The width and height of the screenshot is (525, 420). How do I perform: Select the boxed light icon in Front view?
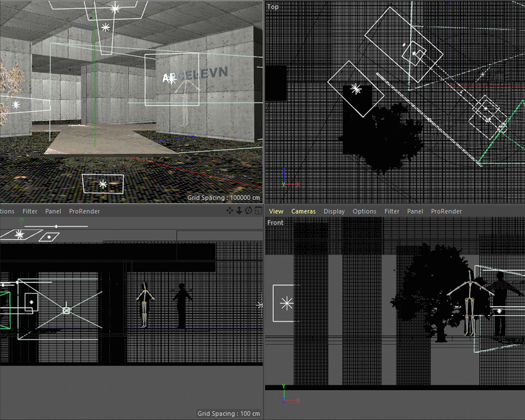coord(286,303)
